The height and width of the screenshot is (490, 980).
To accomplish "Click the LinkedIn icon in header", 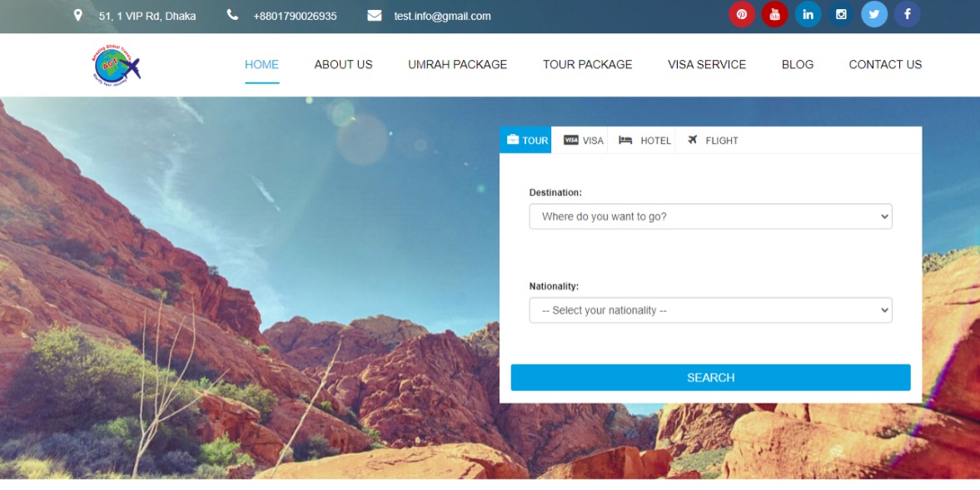I will pyautogui.click(x=808, y=14).
